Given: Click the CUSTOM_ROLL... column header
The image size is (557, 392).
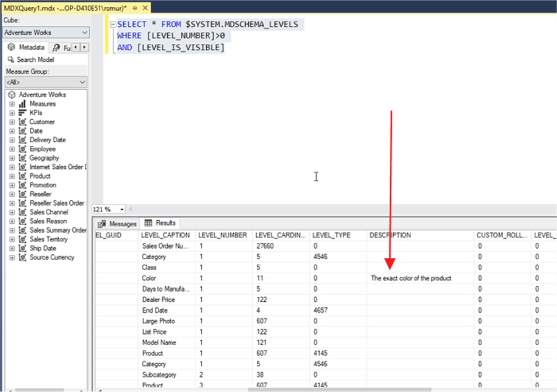Looking at the screenshot, I should click(502, 235).
